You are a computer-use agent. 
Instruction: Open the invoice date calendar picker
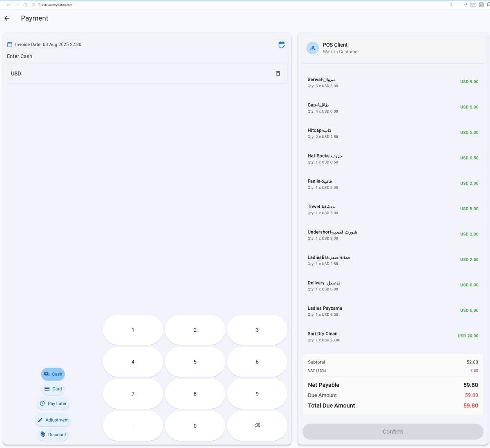[10, 44]
